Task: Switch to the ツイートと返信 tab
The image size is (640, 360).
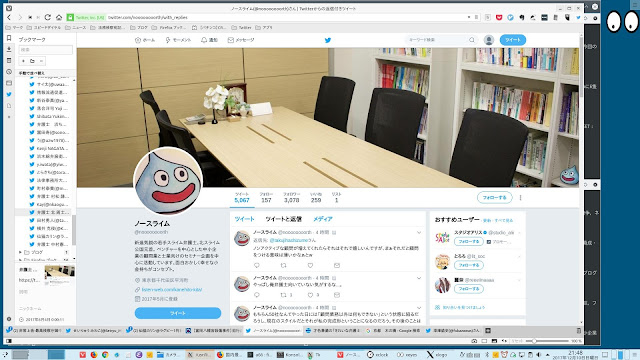Action: 283,219
